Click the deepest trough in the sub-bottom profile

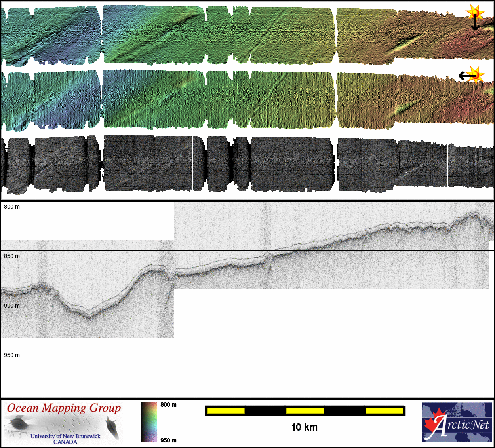[x=88, y=317]
